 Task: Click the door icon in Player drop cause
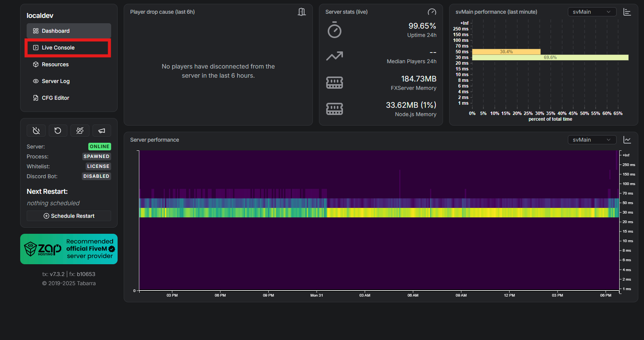pos(302,12)
